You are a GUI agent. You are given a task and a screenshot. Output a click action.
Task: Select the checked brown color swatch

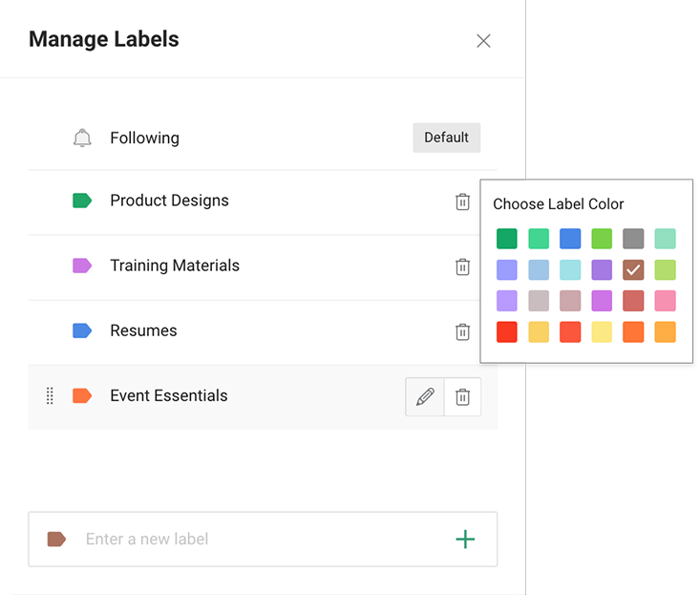click(633, 269)
